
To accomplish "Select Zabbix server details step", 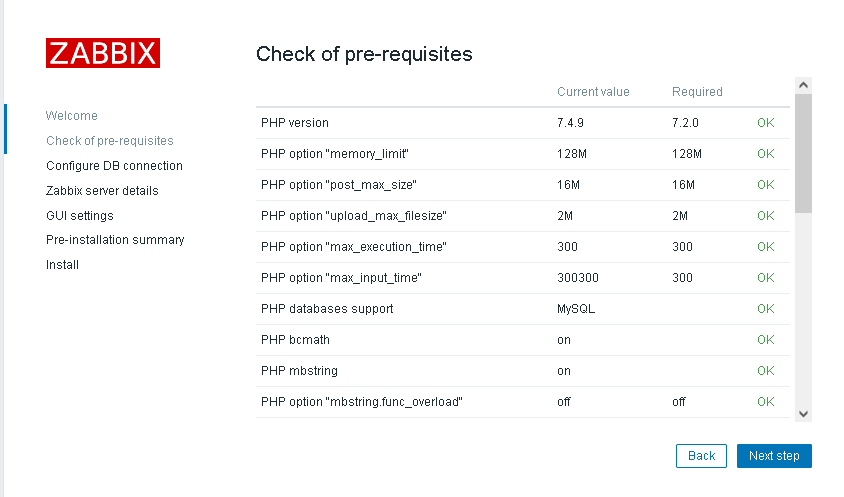I will 102,191.
